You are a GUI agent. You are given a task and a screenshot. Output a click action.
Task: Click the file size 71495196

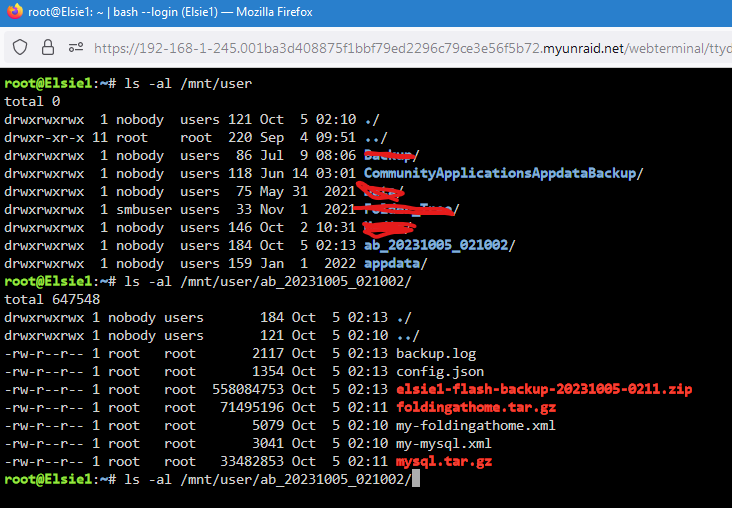tap(252, 408)
